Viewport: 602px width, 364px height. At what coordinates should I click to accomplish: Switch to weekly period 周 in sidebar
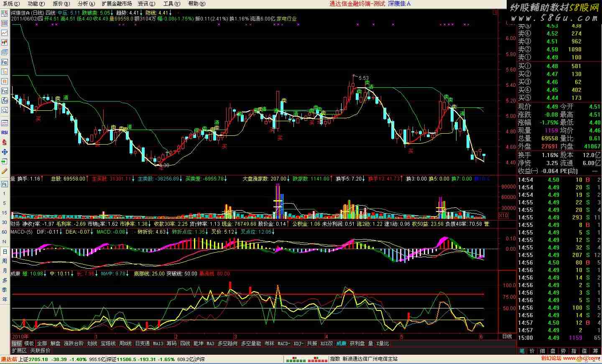point(5,261)
